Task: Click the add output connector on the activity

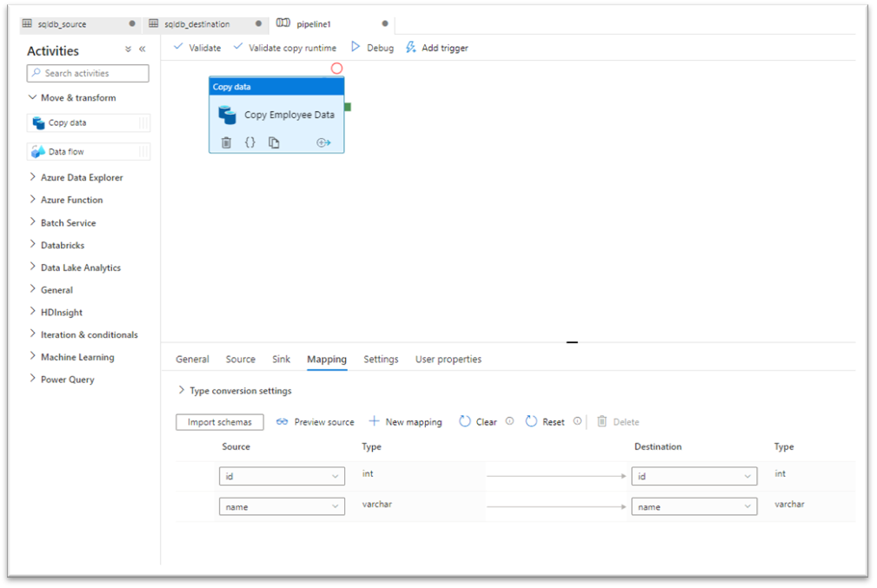Action: click(325, 142)
